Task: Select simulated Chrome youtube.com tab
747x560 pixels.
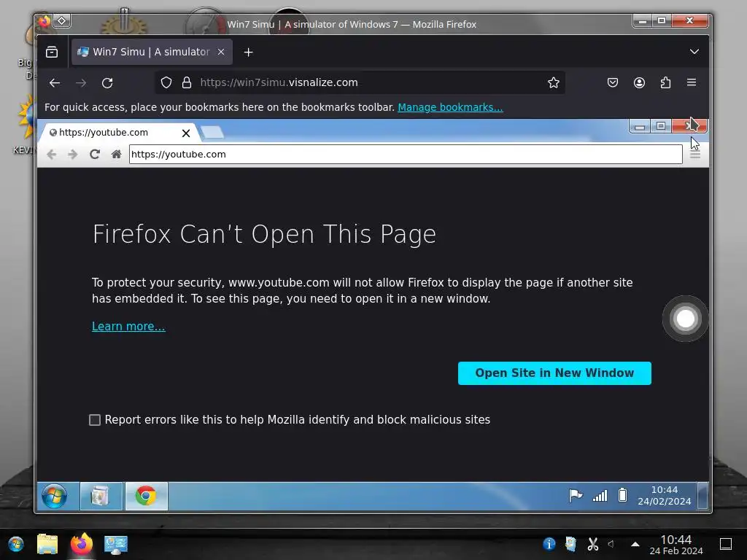Action: click(119, 133)
